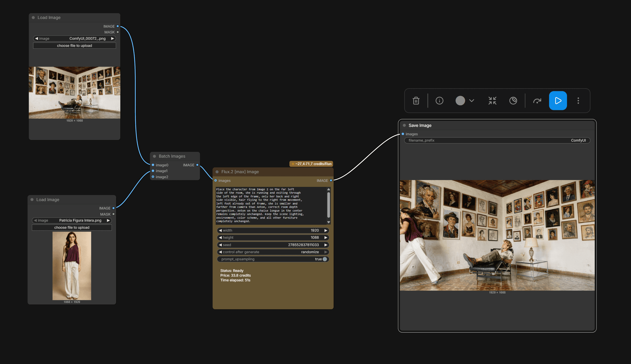Click the curved arrow icon in toolbar
Screen dimensions: 631x364
tap(537, 101)
